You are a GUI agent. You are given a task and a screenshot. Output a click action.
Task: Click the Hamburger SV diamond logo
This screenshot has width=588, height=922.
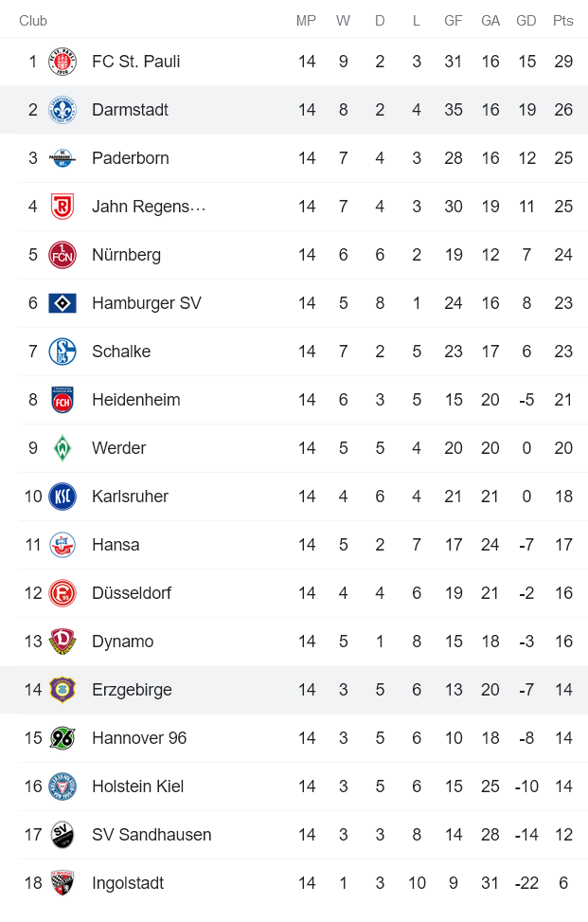point(62,303)
